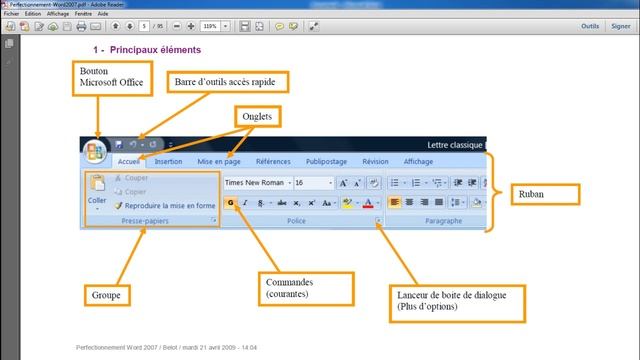Click the Couper command

(131, 178)
